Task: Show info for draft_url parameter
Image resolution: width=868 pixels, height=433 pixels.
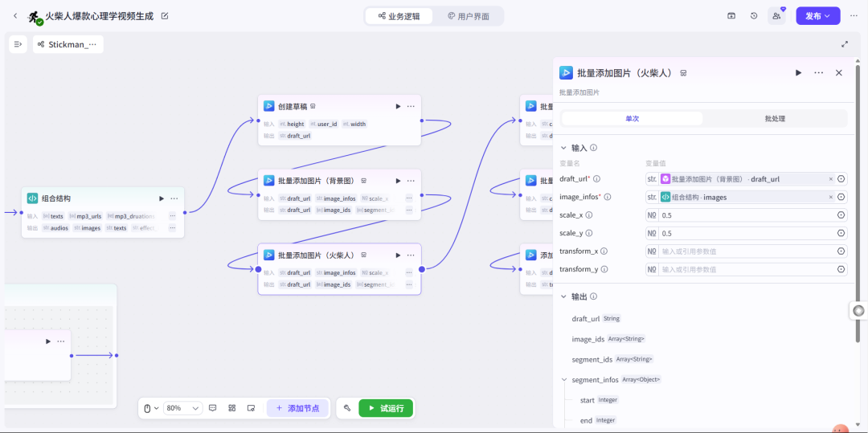Action: click(596, 178)
